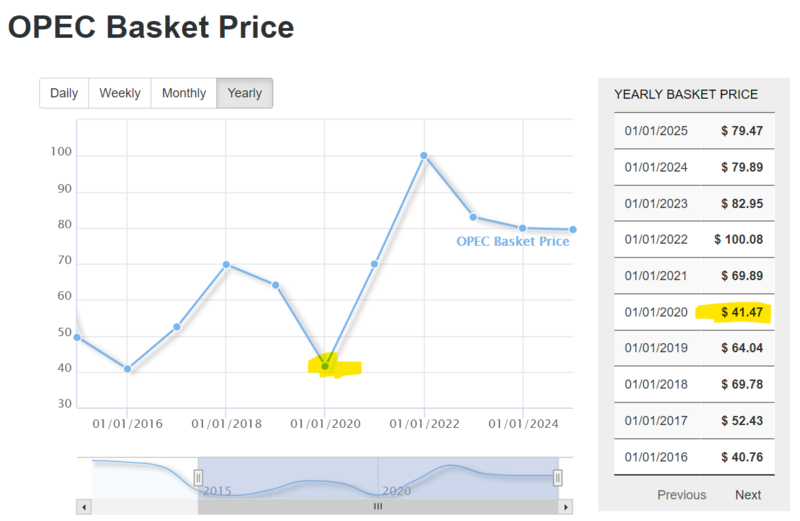Go to Next page of yearly prices
Screen dimensions: 800x521
748,495
